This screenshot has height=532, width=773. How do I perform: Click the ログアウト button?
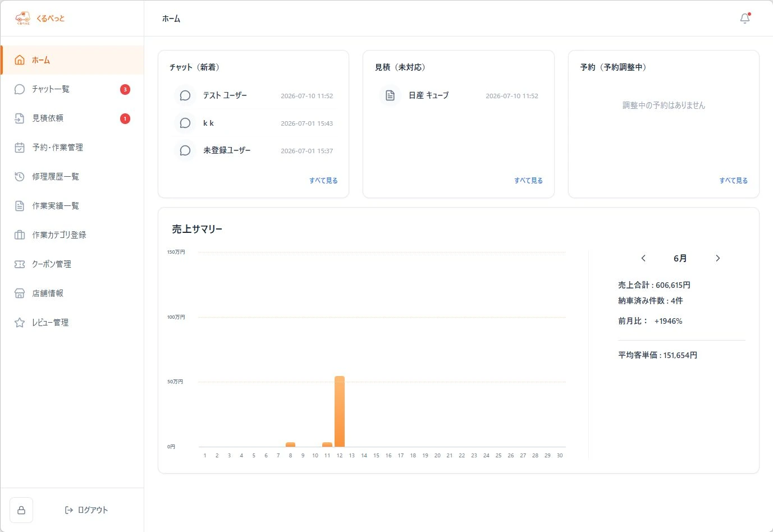(86, 510)
